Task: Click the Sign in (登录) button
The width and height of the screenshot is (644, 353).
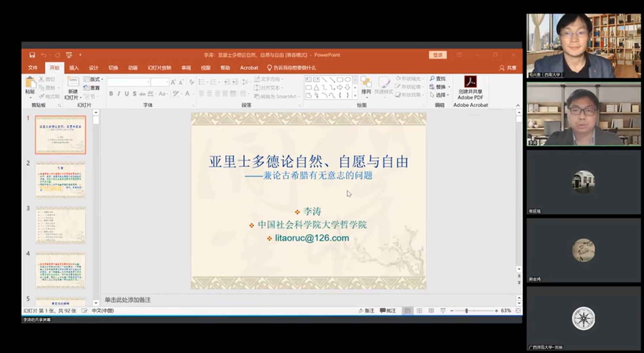Action: 438,55
